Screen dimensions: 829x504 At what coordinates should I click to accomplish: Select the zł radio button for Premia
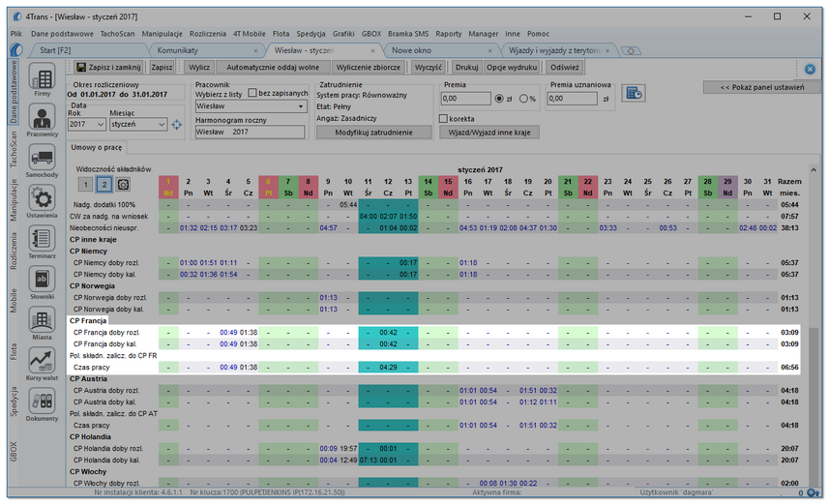coord(499,99)
